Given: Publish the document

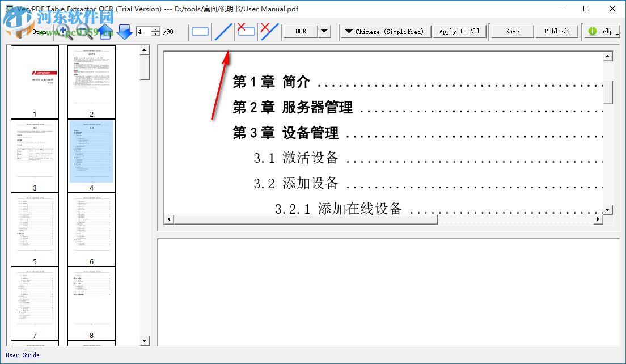Looking at the screenshot, I should coord(557,31).
